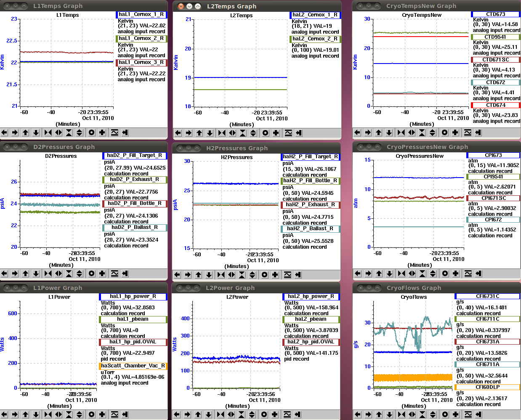Click the plus icon in CryoTempsNew toolbar
The image size is (521, 420).
(455, 133)
